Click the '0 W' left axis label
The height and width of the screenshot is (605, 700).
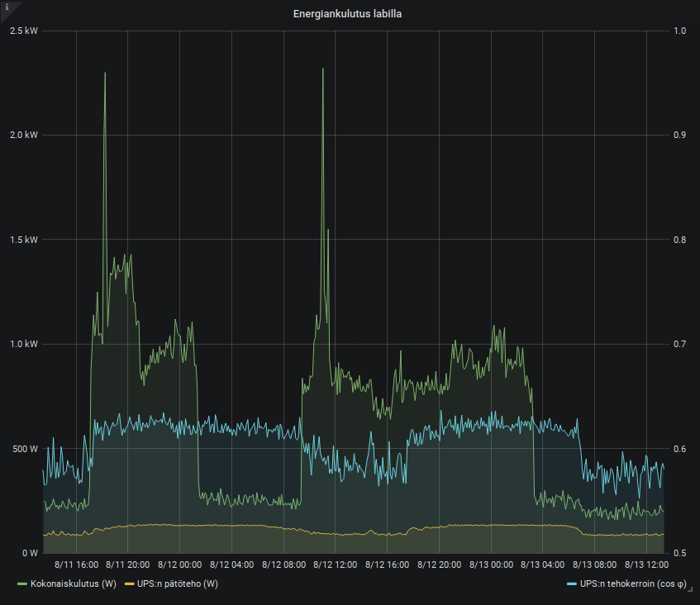[30, 553]
